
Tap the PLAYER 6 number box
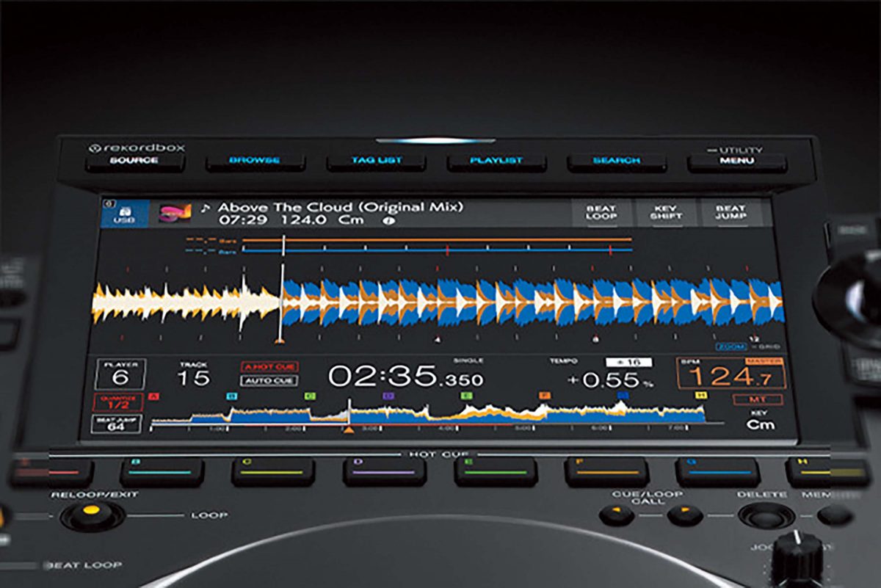tap(120, 375)
